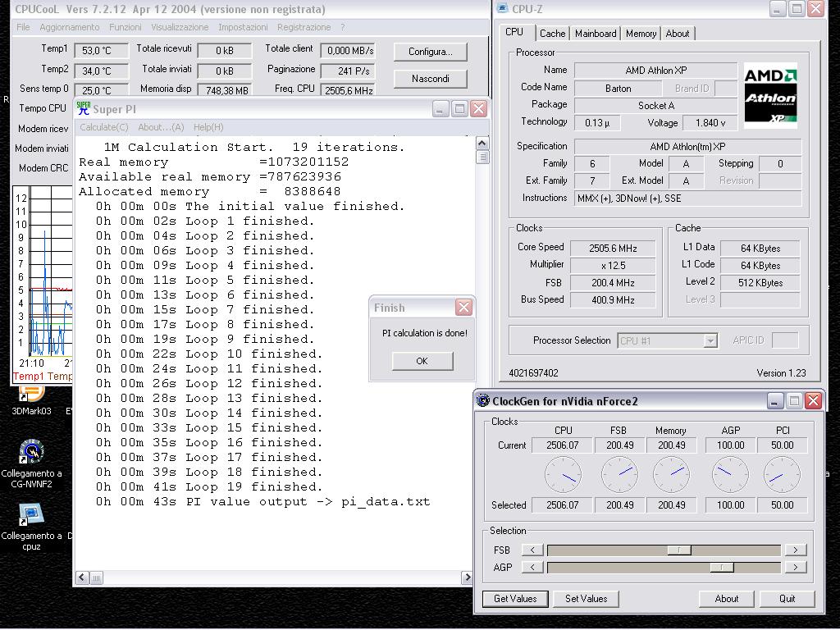Switch to the Memory tab in CPU-Z
This screenshot has width=840, height=630.
(641, 33)
